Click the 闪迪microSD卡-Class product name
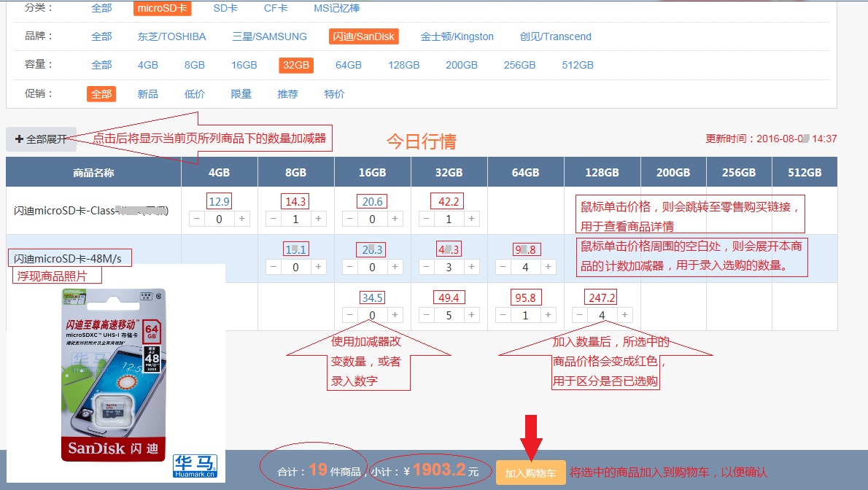Viewport: 868px width, 490px height. coord(91,211)
